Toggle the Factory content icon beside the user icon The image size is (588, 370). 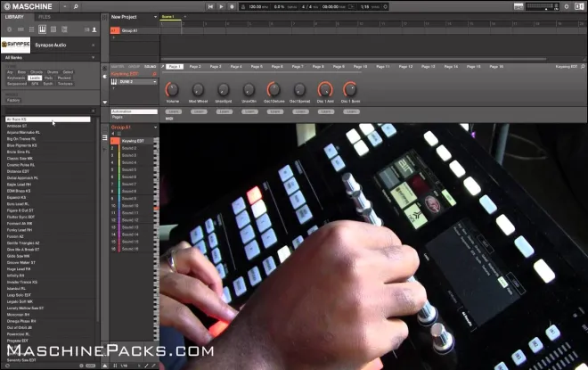tap(87, 29)
